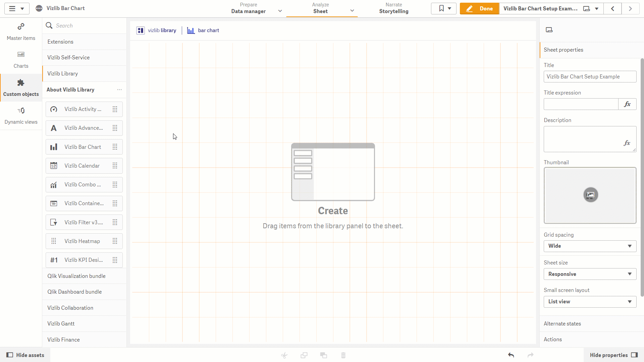Open the Grid spacing dropdown

[590, 246]
